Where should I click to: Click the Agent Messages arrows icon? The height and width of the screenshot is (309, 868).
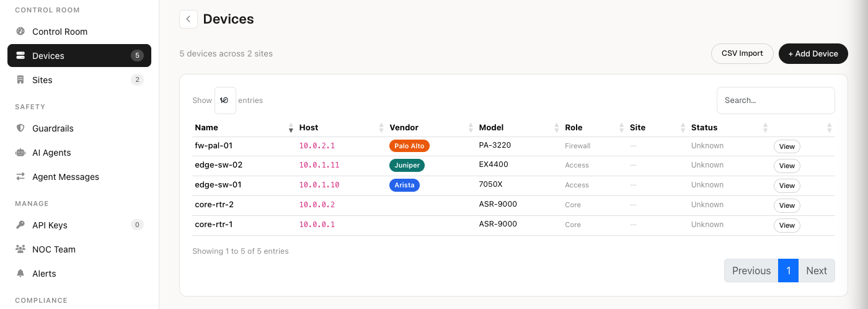[x=20, y=177]
